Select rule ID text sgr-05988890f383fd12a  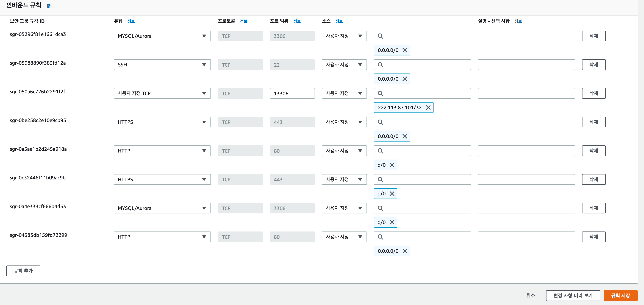[x=38, y=63]
